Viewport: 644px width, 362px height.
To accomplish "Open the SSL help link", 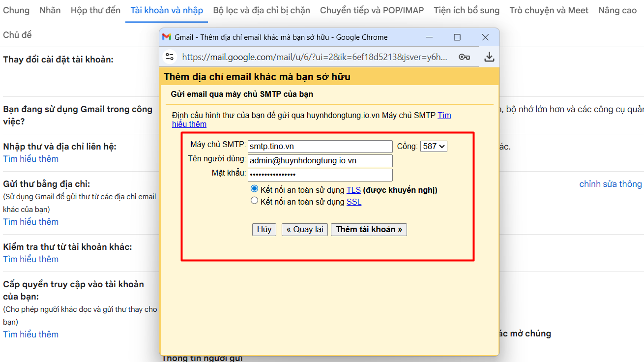I will tap(354, 202).
